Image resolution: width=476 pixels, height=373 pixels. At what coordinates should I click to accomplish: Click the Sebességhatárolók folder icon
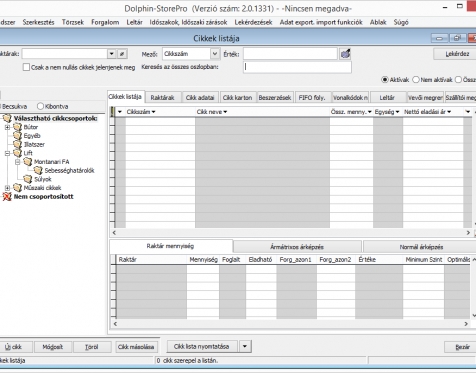click(x=38, y=170)
